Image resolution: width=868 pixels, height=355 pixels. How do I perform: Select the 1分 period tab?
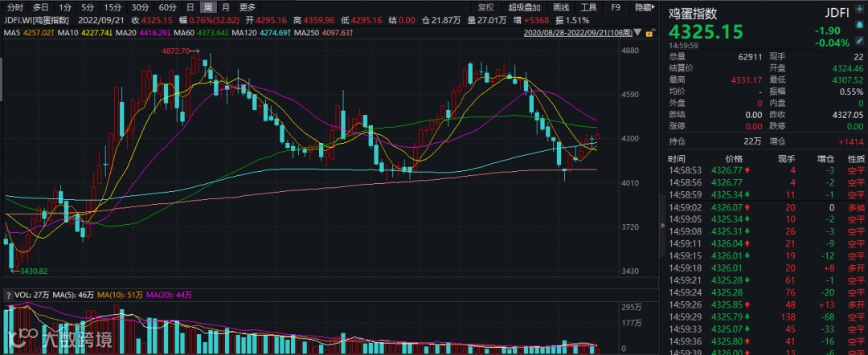click(65, 7)
